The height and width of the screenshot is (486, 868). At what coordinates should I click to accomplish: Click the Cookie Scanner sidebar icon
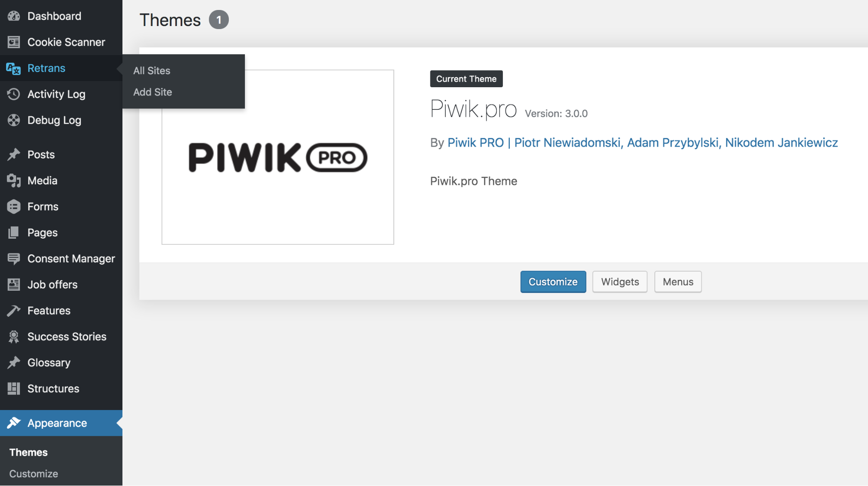14,42
